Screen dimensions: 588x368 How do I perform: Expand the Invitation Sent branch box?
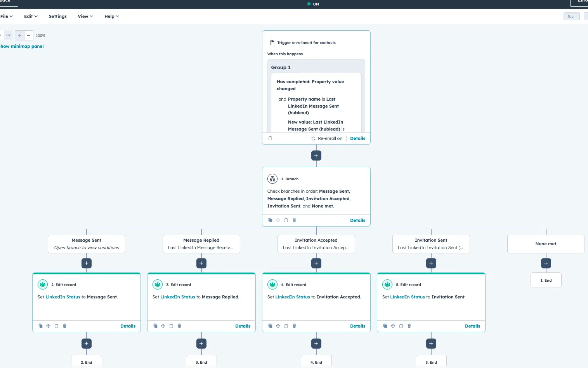pyautogui.click(x=431, y=244)
